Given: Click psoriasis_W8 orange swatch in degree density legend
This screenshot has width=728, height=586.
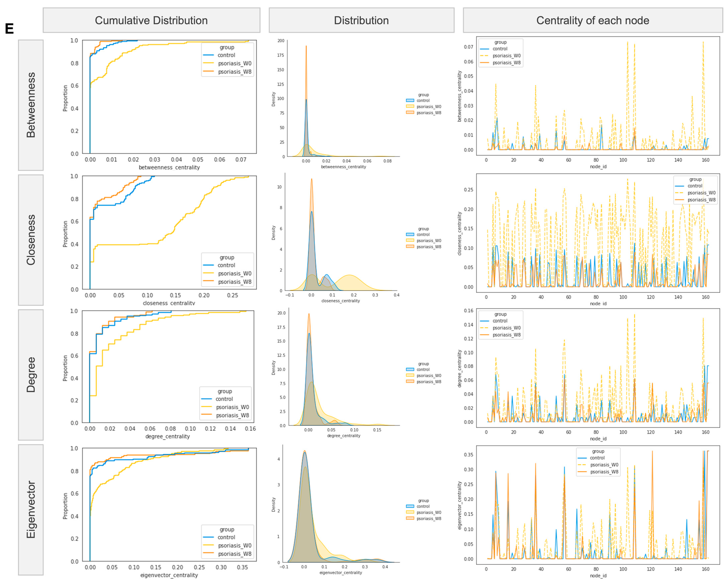Looking at the screenshot, I should click(x=410, y=381).
